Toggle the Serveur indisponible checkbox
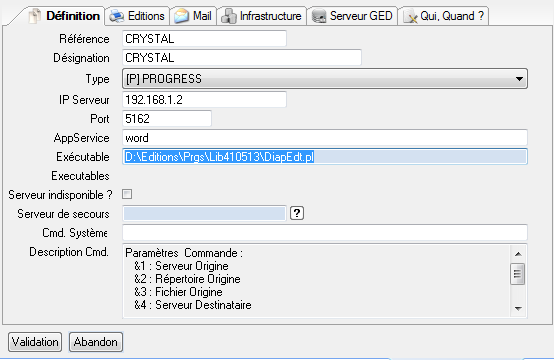The height and width of the screenshot is (360, 554). 127,194
